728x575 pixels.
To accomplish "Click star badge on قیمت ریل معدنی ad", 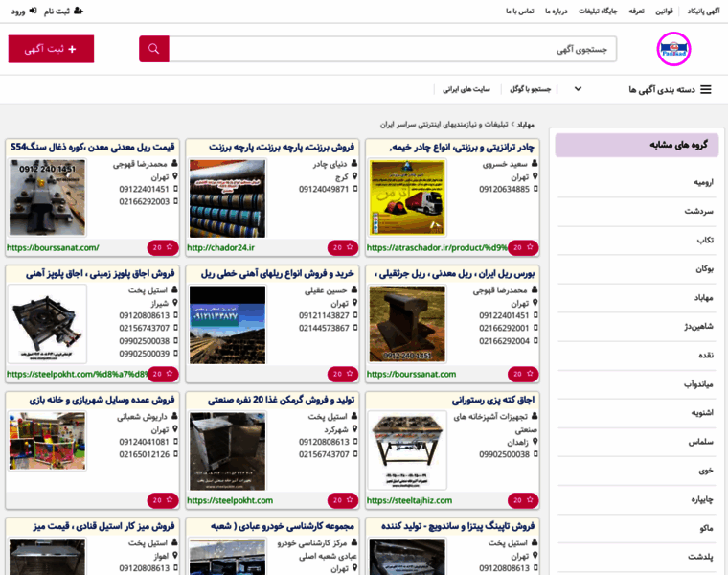I will tap(163, 247).
